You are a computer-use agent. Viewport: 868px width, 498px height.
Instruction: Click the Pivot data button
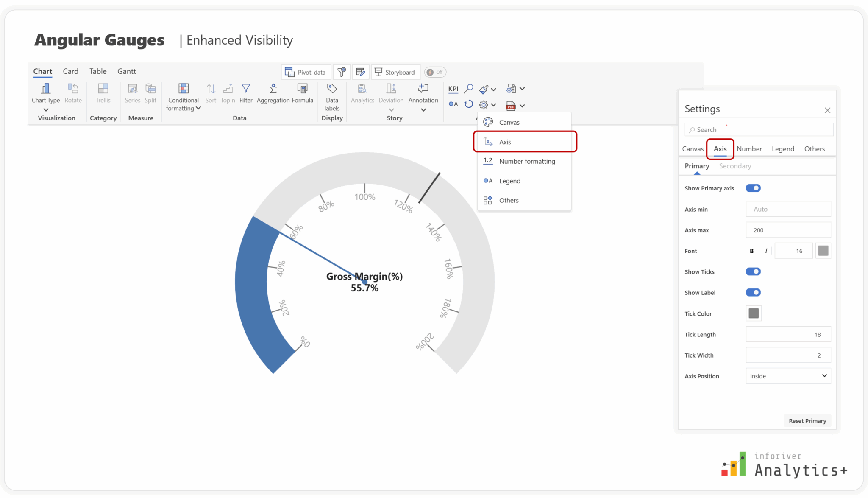(306, 72)
